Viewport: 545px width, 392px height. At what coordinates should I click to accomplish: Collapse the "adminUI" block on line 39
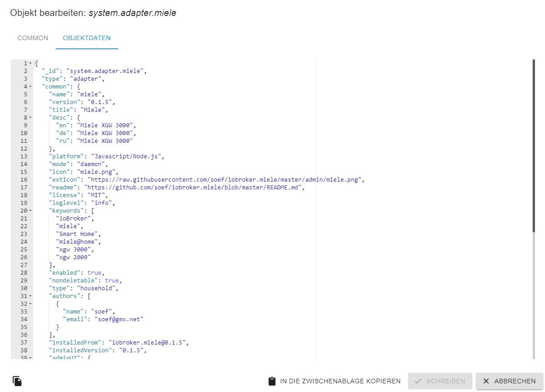pyautogui.click(x=30, y=357)
